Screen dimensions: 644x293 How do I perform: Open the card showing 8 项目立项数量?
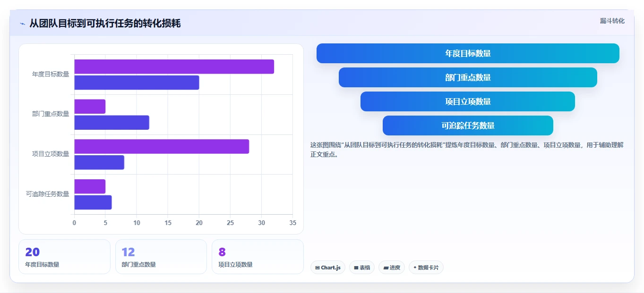point(258,257)
